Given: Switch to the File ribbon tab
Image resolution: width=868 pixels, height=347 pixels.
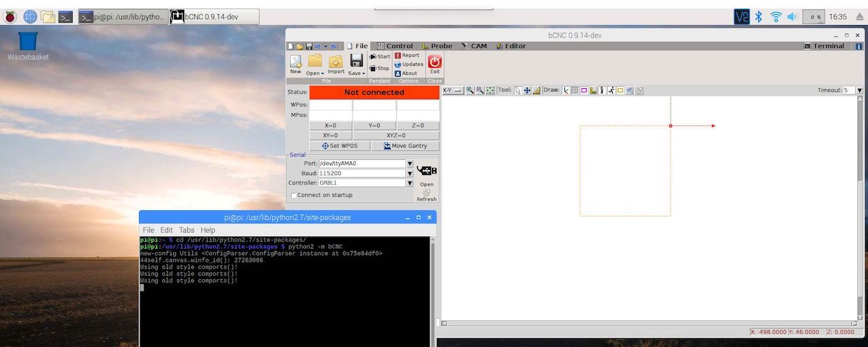Looking at the screenshot, I should pos(357,46).
